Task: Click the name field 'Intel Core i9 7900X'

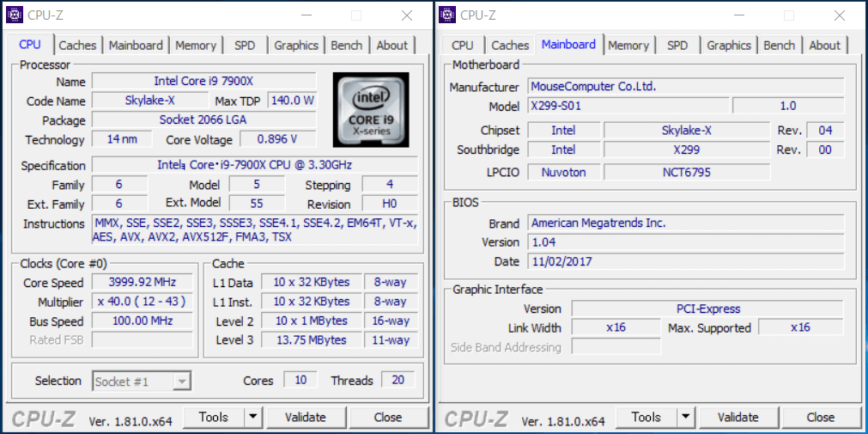Action: click(x=203, y=81)
